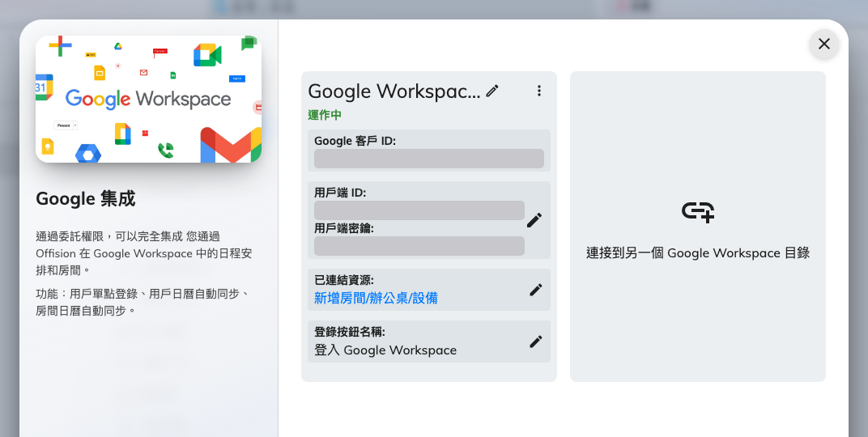Edit the Google Workspace directory name

(x=492, y=91)
